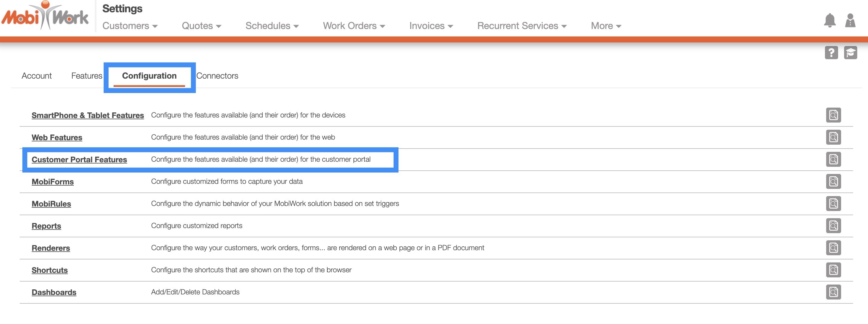Expand the Work Orders dropdown menu
The height and width of the screenshot is (324, 868).
[x=354, y=26]
